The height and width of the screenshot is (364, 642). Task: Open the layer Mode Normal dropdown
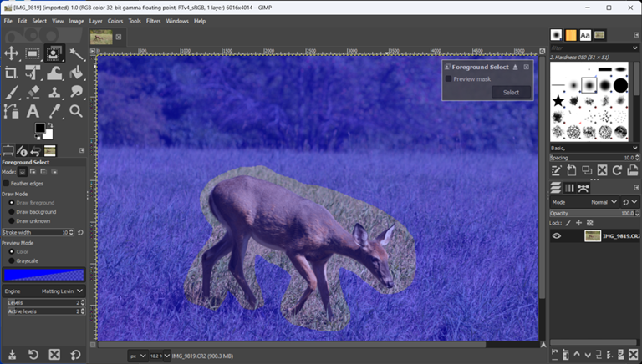(x=584, y=202)
